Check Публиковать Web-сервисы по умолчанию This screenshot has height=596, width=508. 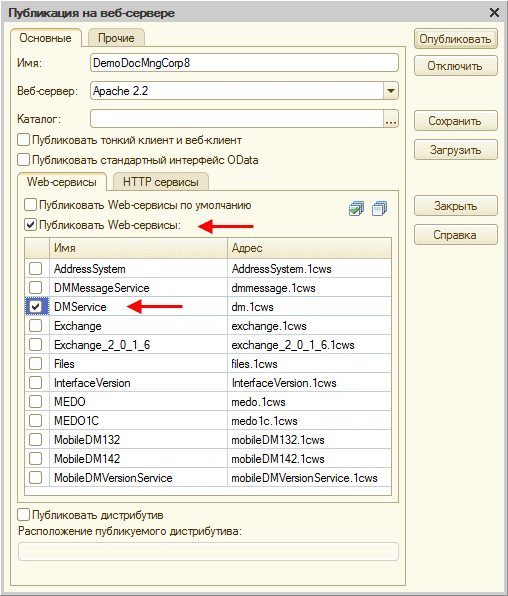coord(30,205)
